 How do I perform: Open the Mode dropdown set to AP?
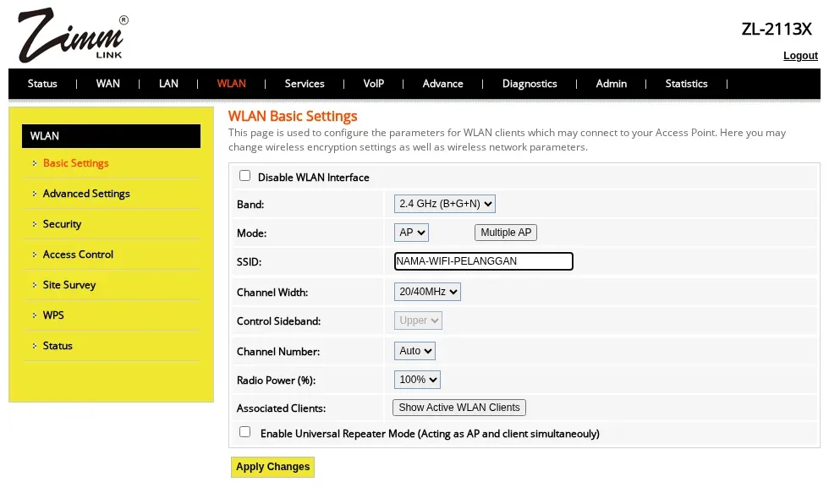[411, 233]
